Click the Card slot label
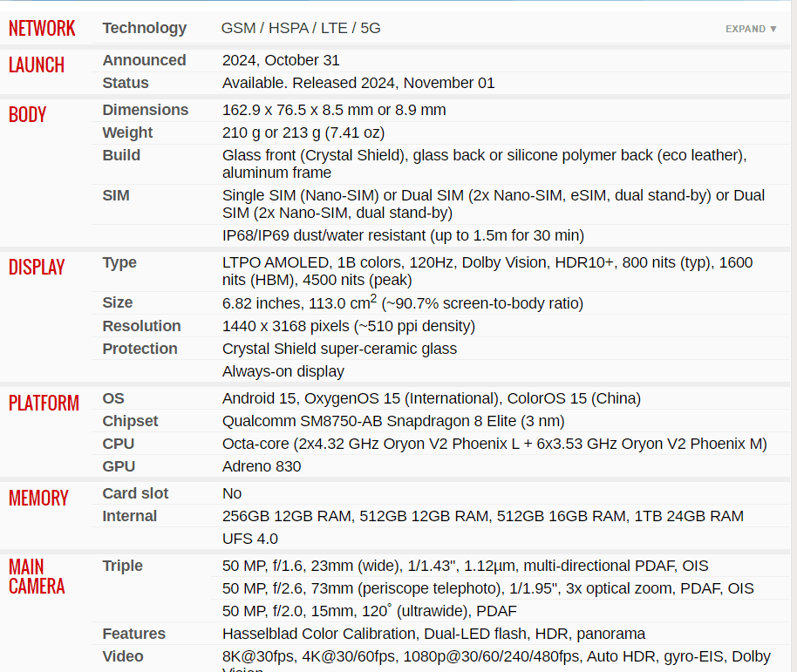Image resolution: width=797 pixels, height=672 pixels. click(x=135, y=493)
